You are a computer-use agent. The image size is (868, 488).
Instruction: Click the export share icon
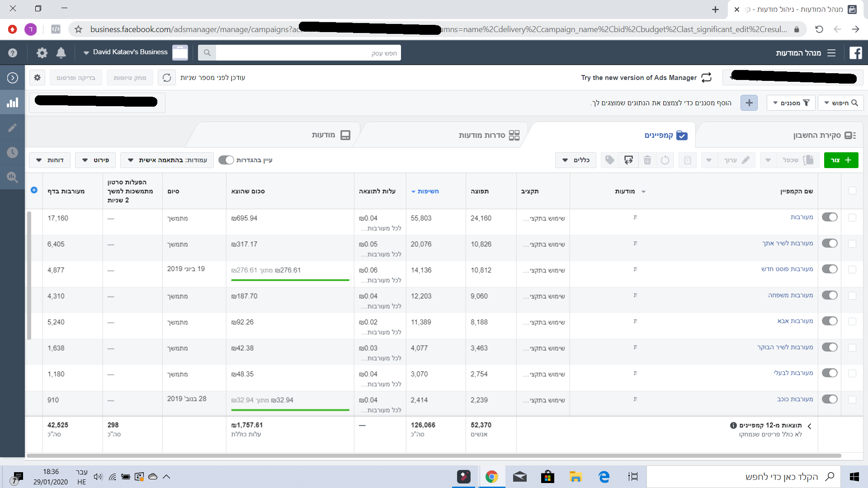[x=628, y=160]
